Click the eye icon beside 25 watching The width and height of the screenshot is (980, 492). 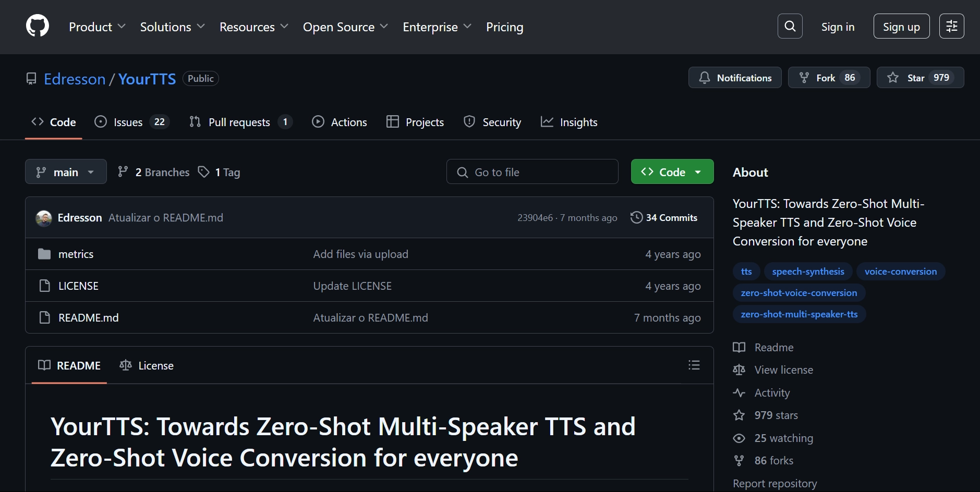740,438
